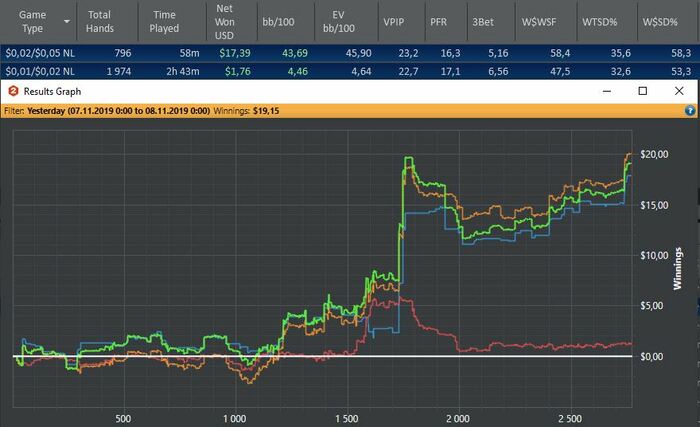Click the 58m time played cell
Screen dimensions: 700x427
point(189,53)
